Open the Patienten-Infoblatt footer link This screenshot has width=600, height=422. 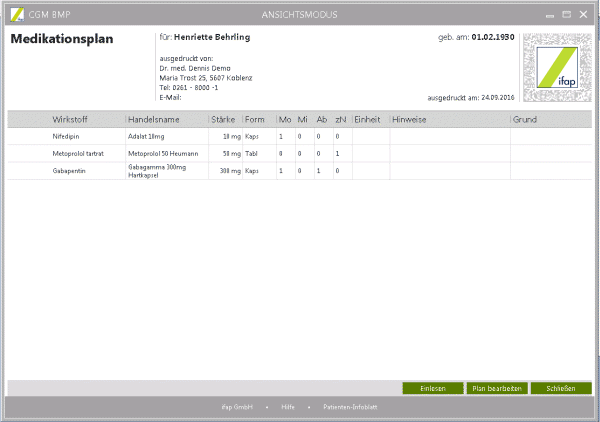click(349, 408)
